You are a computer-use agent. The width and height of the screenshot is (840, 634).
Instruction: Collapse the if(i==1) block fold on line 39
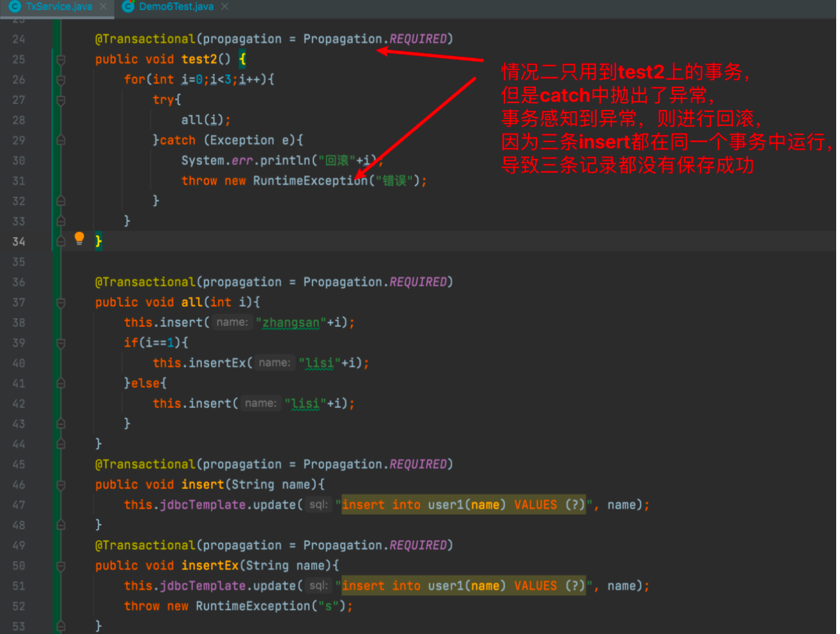point(61,343)
